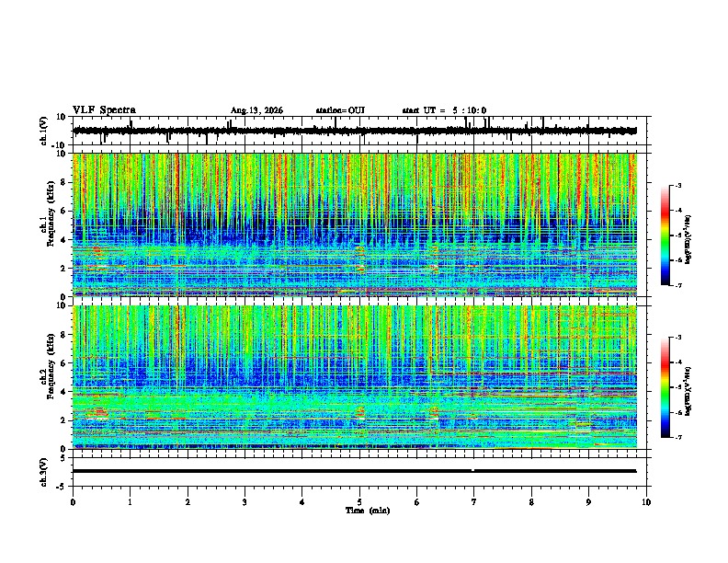Click the ch.1 color bar unit label "log(PSD)"
The height and width of the screenshot is (563, 728).
688,240
